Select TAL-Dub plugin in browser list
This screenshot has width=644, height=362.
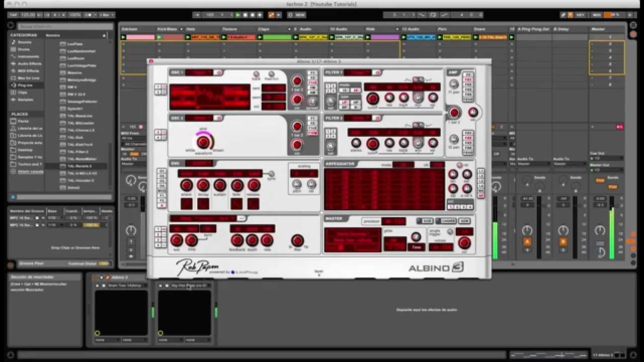click(x=75, y=137)
